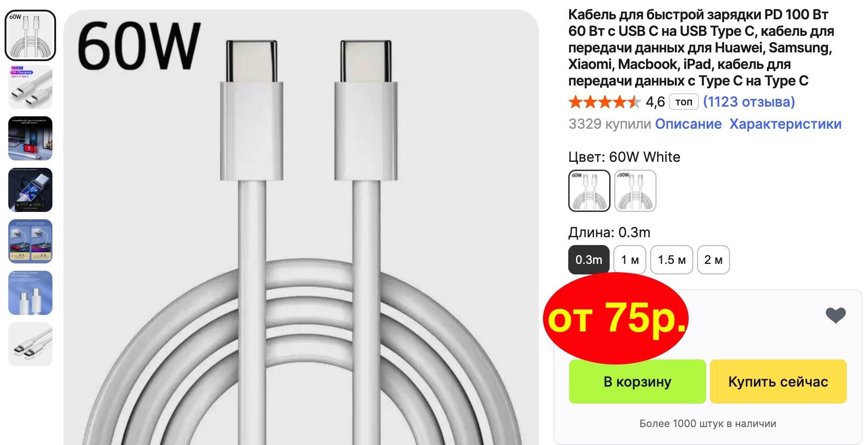Jump to Описание section

(x=688, y=124)
